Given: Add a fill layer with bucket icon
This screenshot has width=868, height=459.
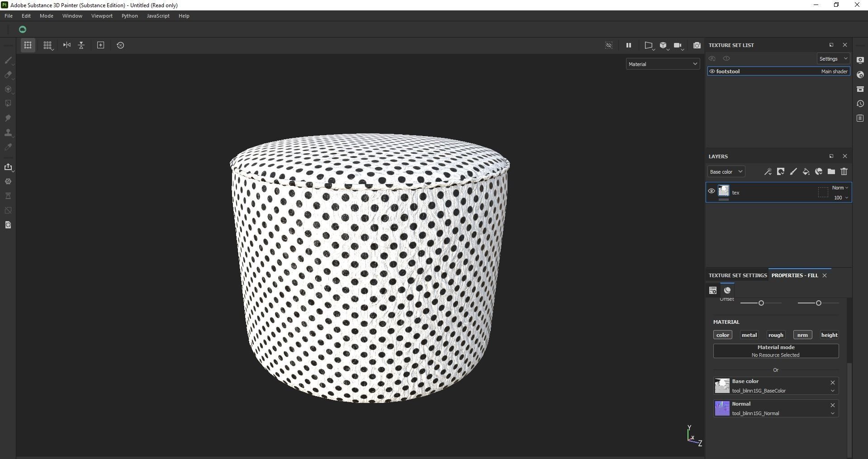Looking at the screenshot, I should coord(806,172).
